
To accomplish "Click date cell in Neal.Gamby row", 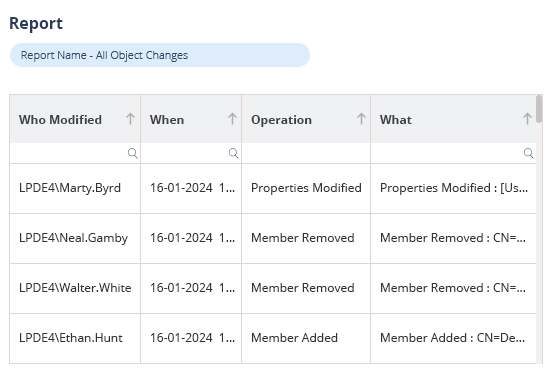I will pyautogui.click(x=191, y=238).
